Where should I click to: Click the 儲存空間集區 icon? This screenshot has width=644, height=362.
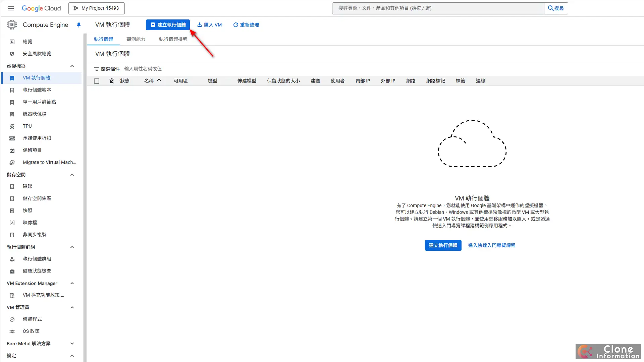pos(12,198)
